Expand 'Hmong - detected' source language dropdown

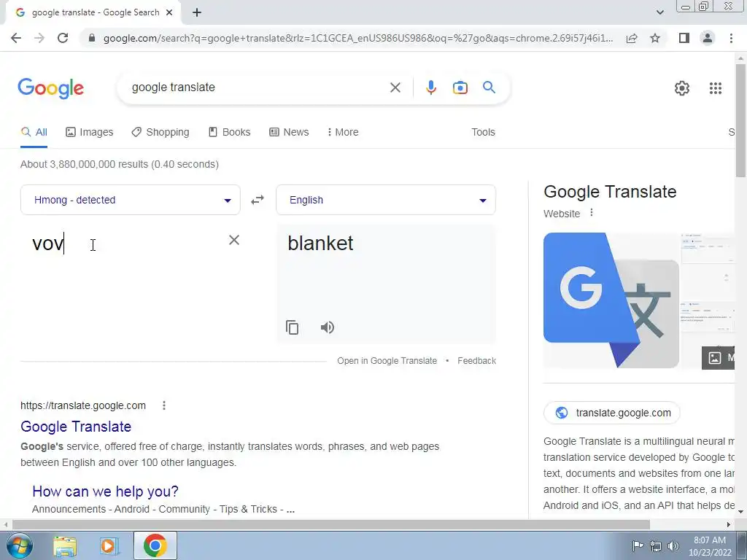(x=130, y=200)
